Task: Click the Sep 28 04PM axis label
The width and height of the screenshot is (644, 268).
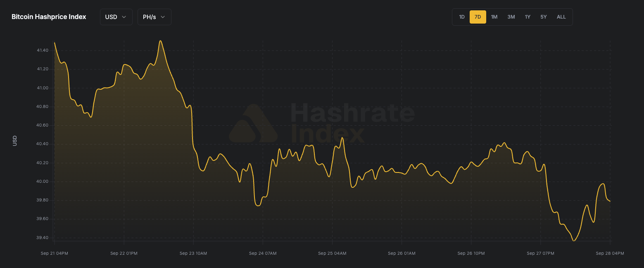Action: (610, 253)
